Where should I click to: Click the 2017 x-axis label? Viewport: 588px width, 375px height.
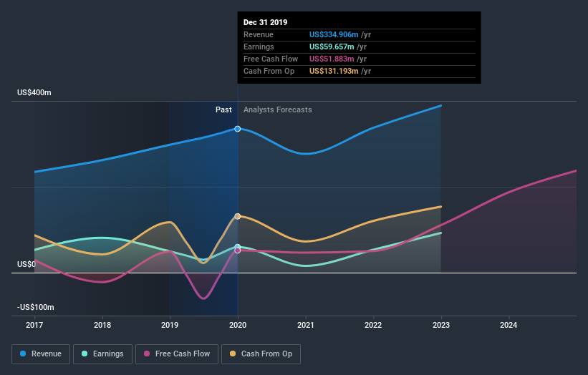[x=34, y=325]
